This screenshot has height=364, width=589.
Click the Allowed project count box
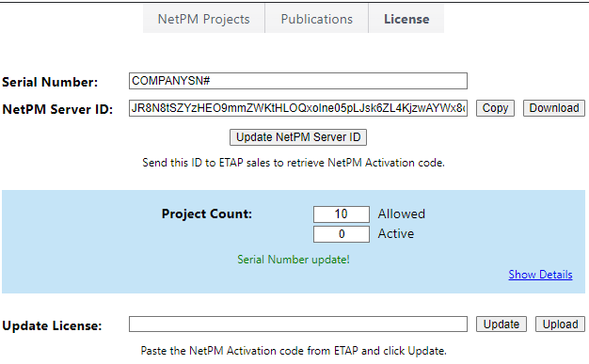342,214
